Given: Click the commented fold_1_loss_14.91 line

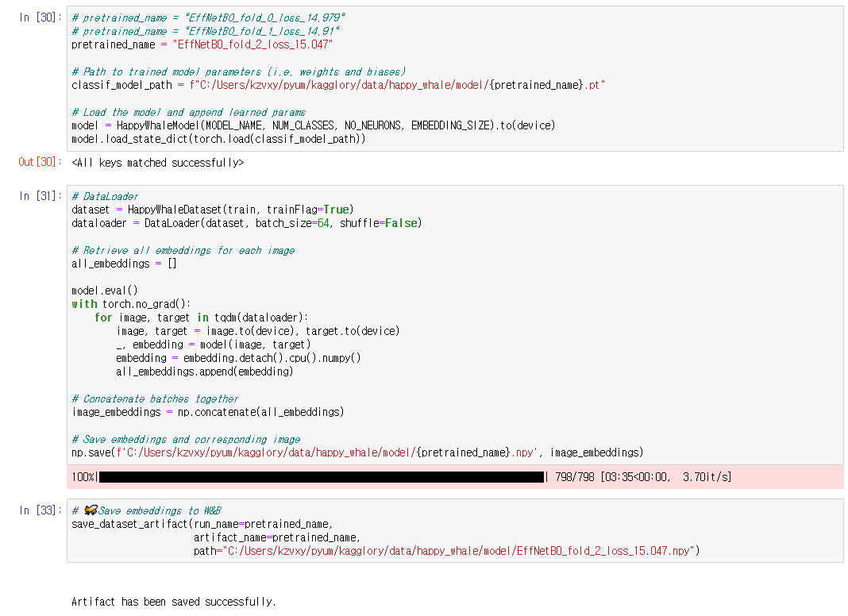Looking at the screenshot, I should pyautogui.click(x=206, y=32).
